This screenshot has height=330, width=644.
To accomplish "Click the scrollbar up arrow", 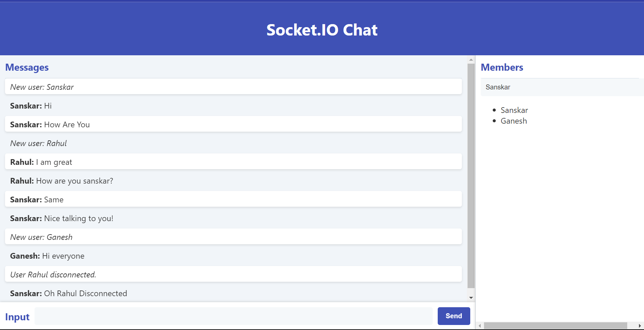I will (471, 60).
